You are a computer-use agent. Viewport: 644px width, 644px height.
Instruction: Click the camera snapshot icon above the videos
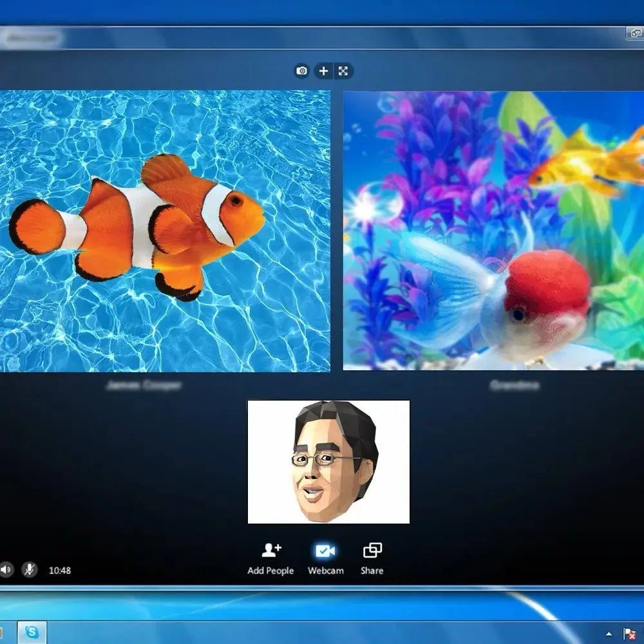click(301, 71)
